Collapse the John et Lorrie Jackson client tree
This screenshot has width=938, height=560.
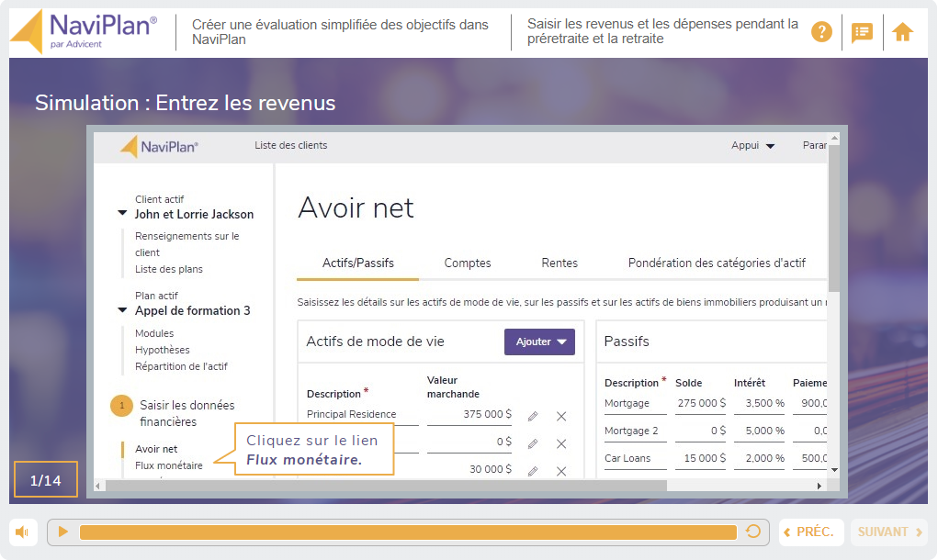coord(122,213)
